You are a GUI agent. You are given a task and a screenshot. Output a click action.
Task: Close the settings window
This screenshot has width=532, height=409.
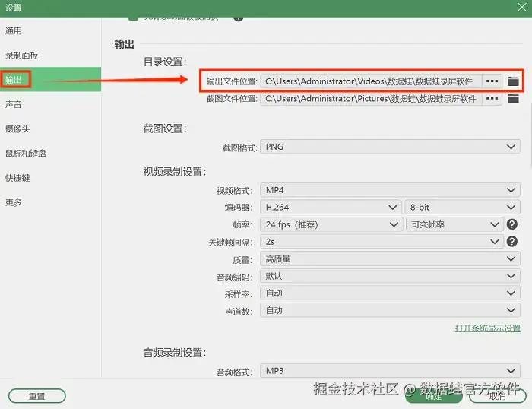[521, 7]
